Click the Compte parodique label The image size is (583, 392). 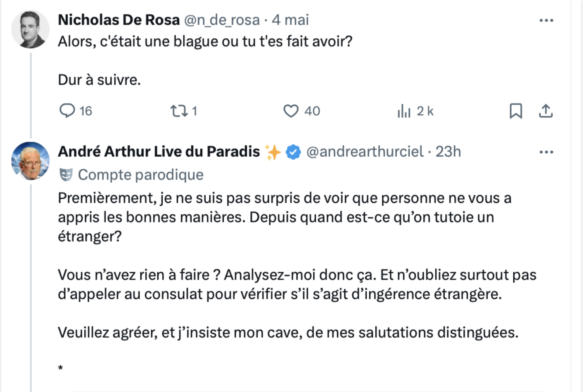(141, 175)
